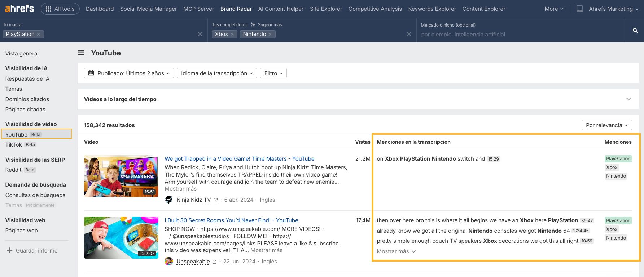644x277 pixels.
Task: Open Reddit Beta in sidebar
Action: point(21,170)
